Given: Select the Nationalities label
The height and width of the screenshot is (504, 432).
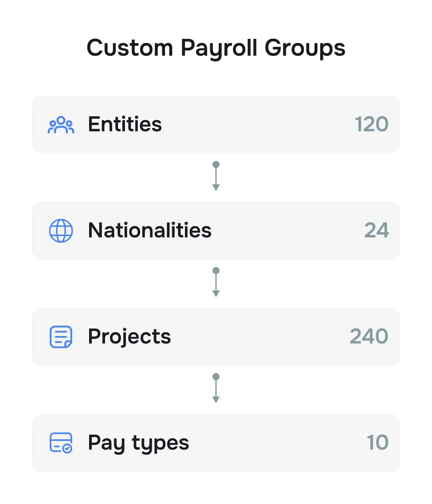Looking at the screenshot, I should [x=150, y=230].
